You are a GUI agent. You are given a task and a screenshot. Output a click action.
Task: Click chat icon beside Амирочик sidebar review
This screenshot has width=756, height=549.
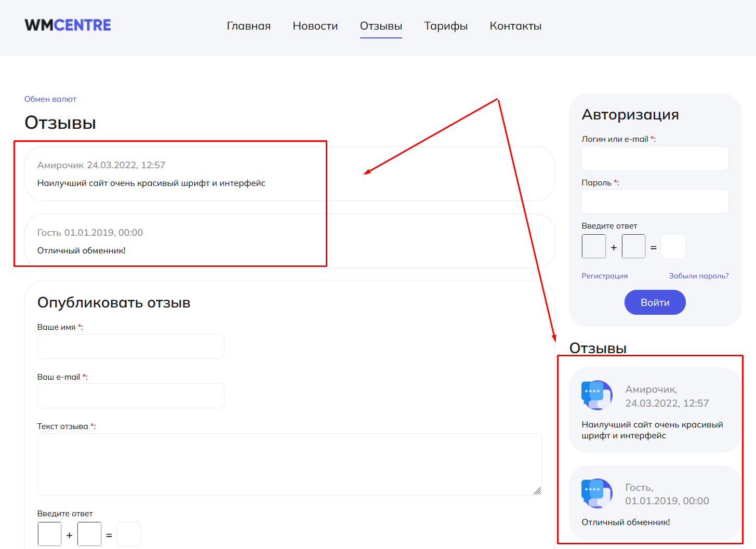pos(597,395)
